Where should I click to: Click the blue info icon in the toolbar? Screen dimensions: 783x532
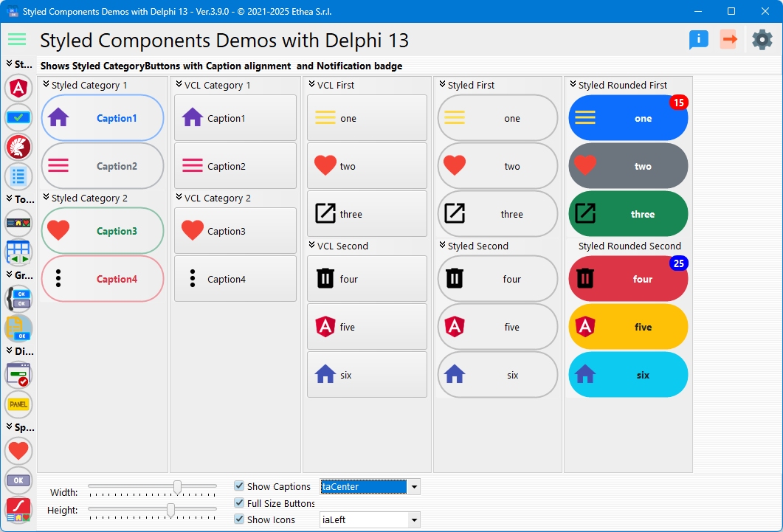(697, 39)
